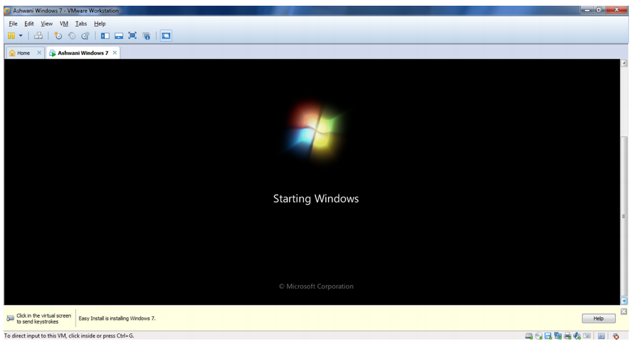
Task: Close the Ashwani Windows 7 tab
Action: pyautogui.click(x=115, y=53)
